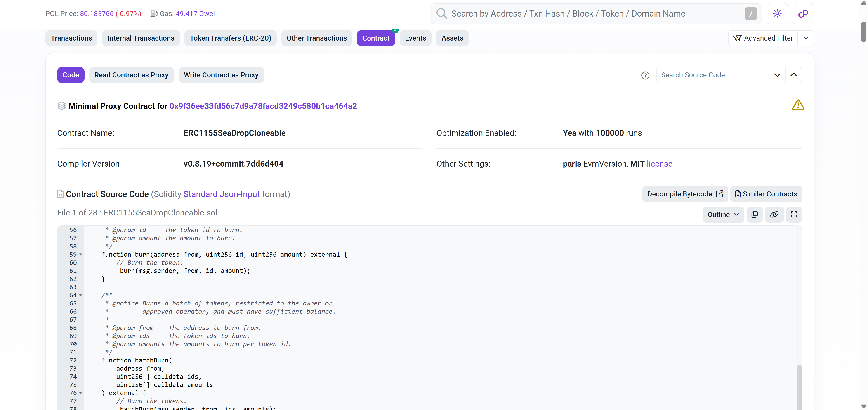Click the slash shortcut icon in search

pos(751,14)
